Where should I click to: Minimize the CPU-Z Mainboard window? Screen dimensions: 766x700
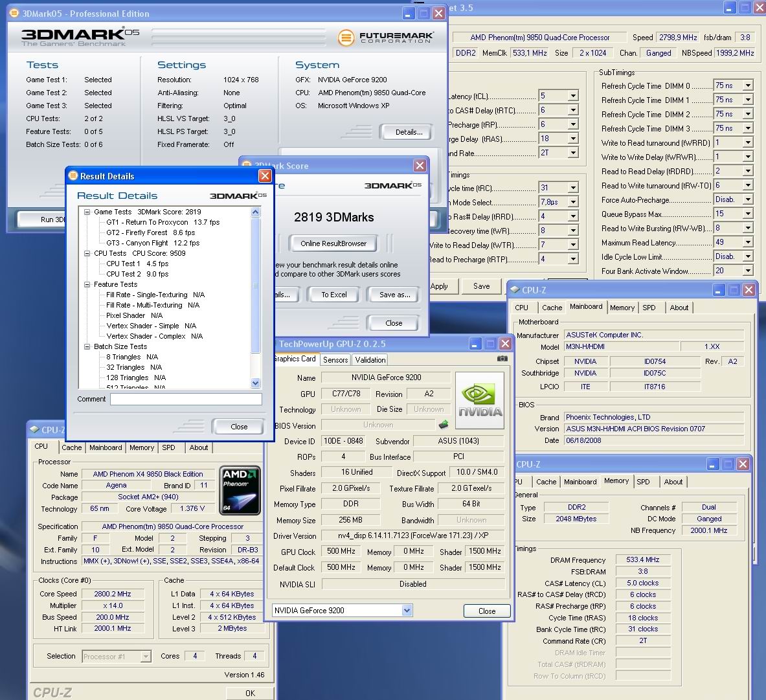(718, 290)
